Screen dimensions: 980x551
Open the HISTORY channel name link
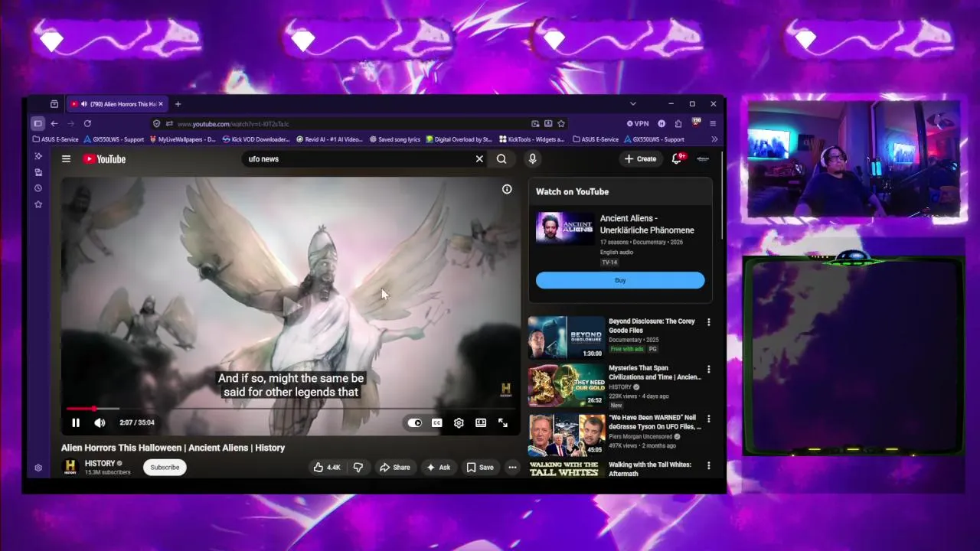[x=100, y=463]
